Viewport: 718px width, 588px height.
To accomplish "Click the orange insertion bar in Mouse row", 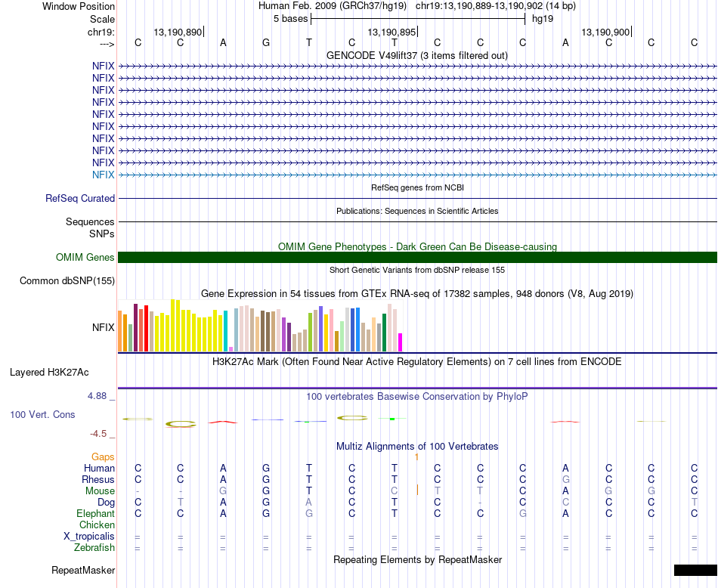I will tap(417, 490).
